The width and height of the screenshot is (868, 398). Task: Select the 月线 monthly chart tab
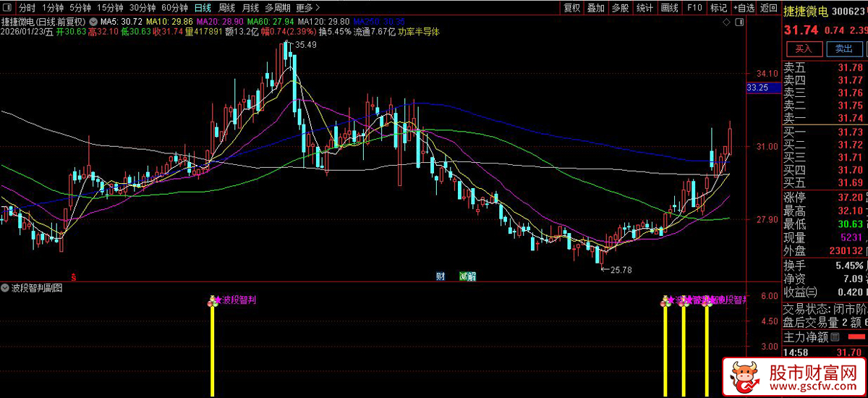(250, 8)
